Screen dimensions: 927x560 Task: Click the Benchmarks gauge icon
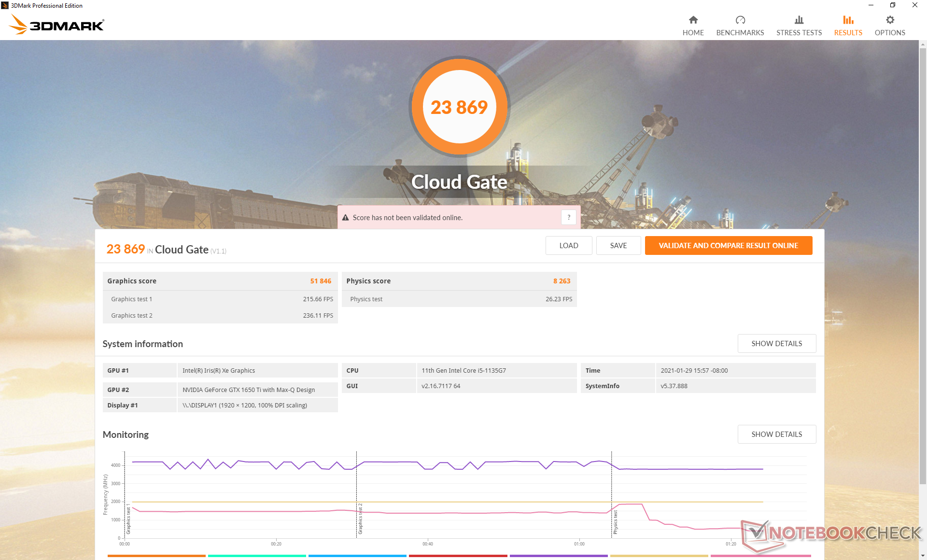pos(740,20)
